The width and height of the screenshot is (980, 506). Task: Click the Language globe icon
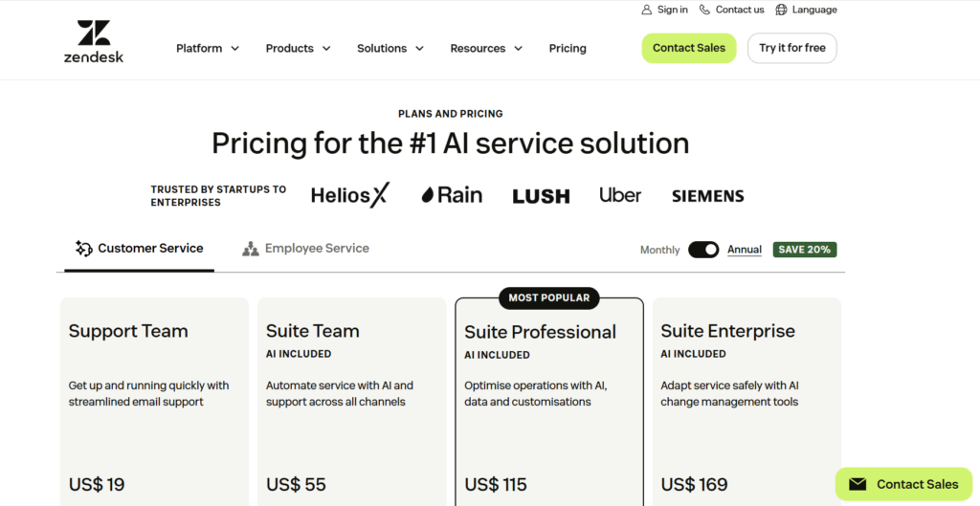click(x=782, y=10)
